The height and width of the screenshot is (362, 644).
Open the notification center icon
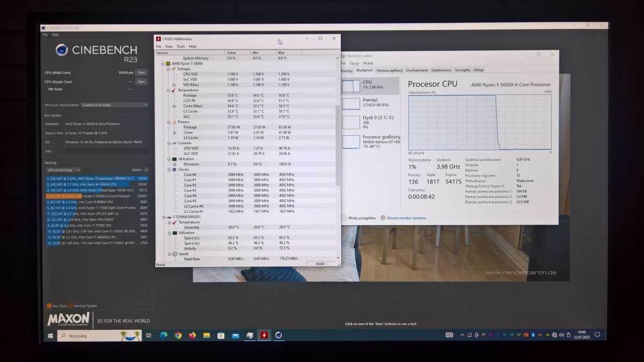pyautogui.click(x=597, y=335)
